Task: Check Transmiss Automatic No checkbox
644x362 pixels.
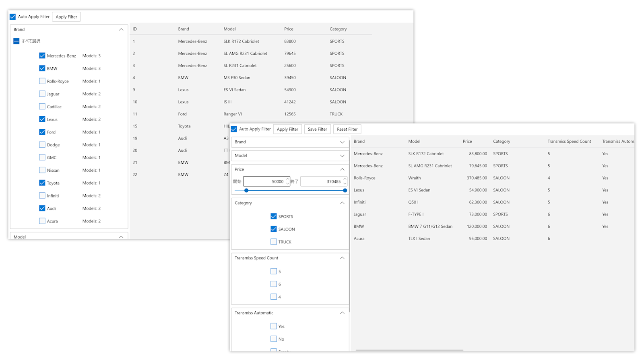Action: pos(274,339)
